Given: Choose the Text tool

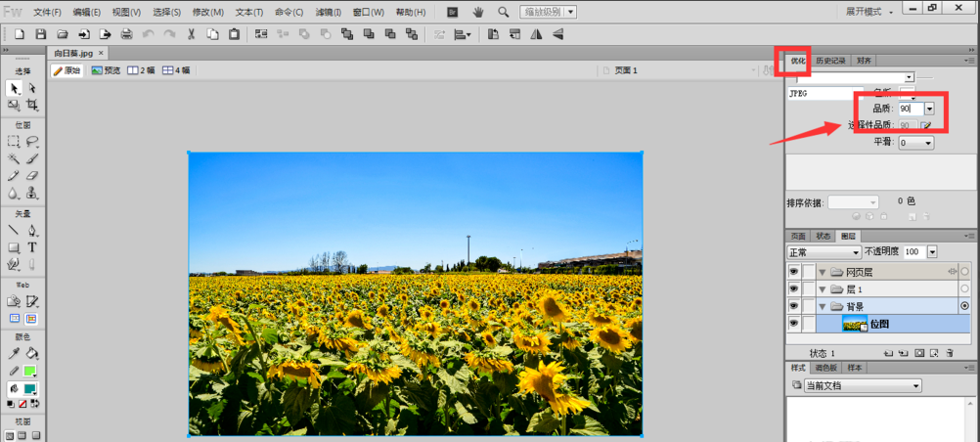Looking at the screenshot, I should 32,247.
